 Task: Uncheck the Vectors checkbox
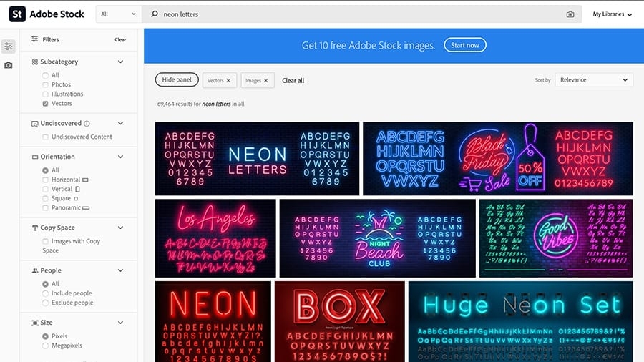coord(45,104)
